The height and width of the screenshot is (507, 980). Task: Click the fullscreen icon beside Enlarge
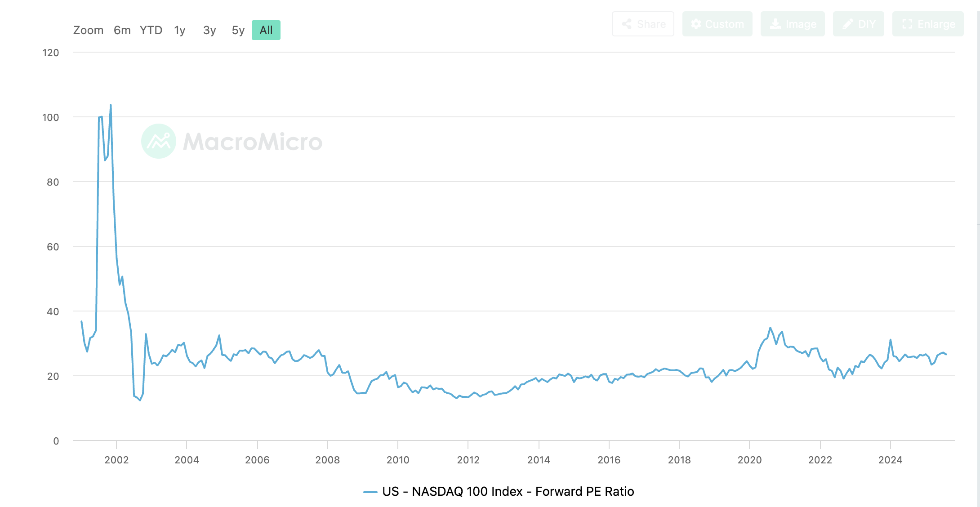pyautogui.click(x=907, y=24)
